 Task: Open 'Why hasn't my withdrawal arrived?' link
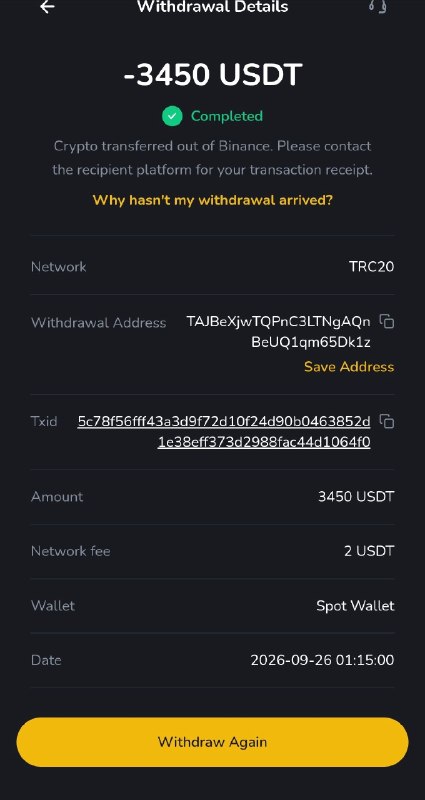(x=212, y=200)
